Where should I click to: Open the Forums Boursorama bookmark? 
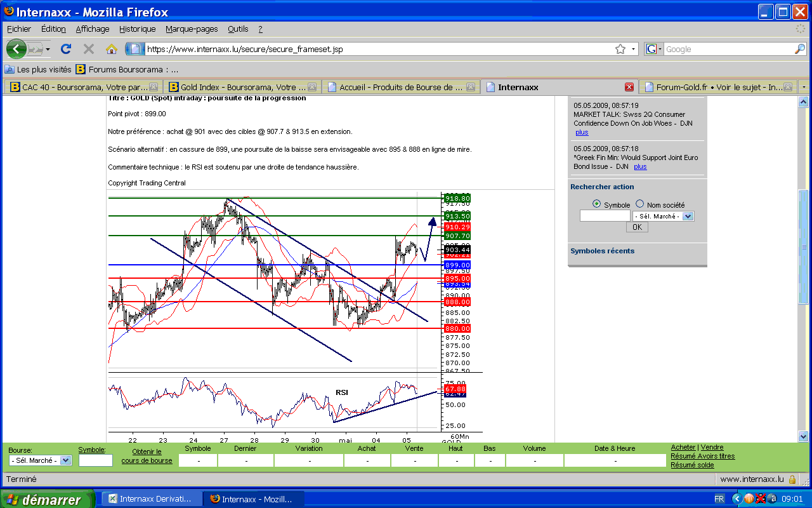tap(127, 69)
